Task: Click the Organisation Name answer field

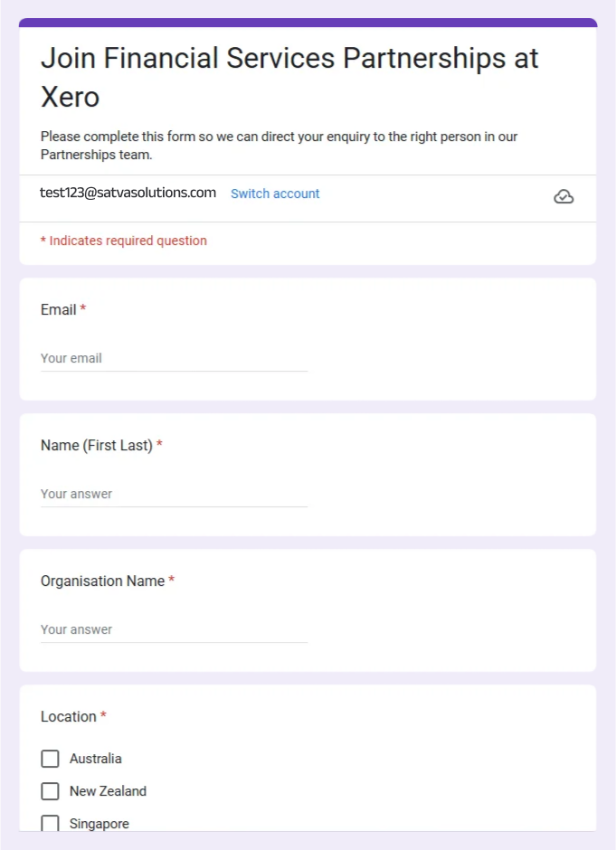Action: click(174, 630)
